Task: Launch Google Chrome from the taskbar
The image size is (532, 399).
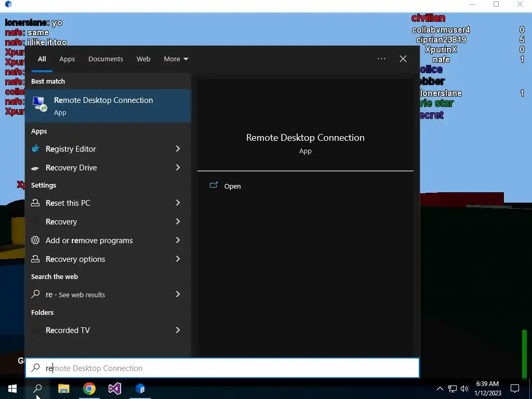Action: click(89, 389)
